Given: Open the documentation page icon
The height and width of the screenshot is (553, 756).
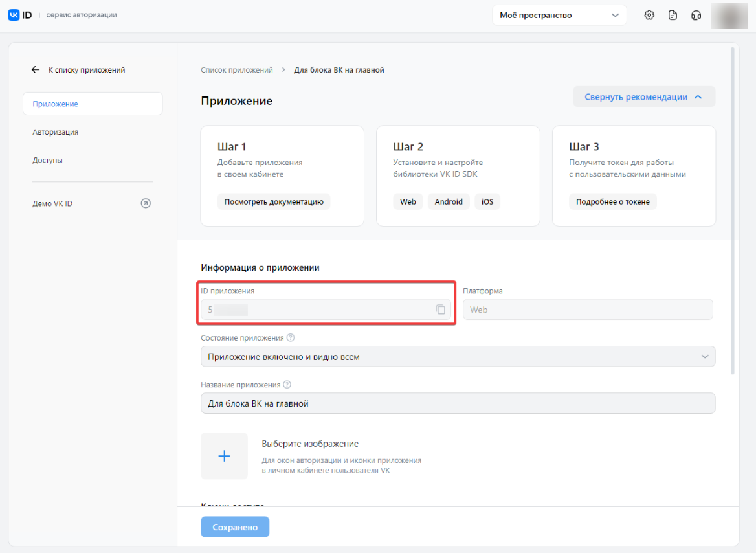Looking at the screenshot, I should point(673,15).
